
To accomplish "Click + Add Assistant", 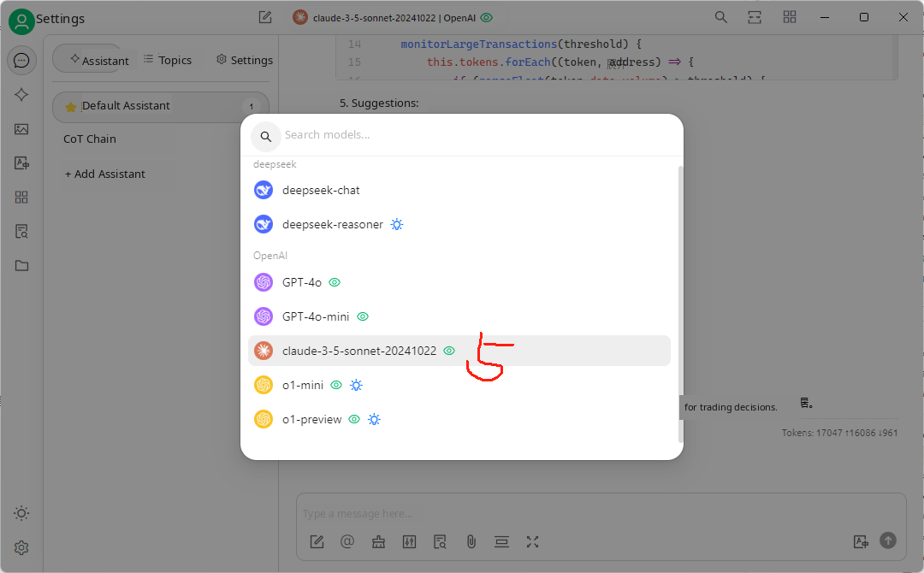I will click(x=105, y=174).
